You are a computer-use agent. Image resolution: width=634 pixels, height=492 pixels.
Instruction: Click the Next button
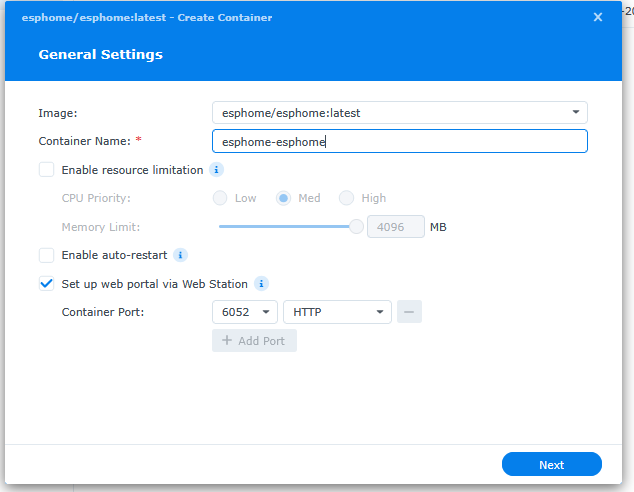552,464
